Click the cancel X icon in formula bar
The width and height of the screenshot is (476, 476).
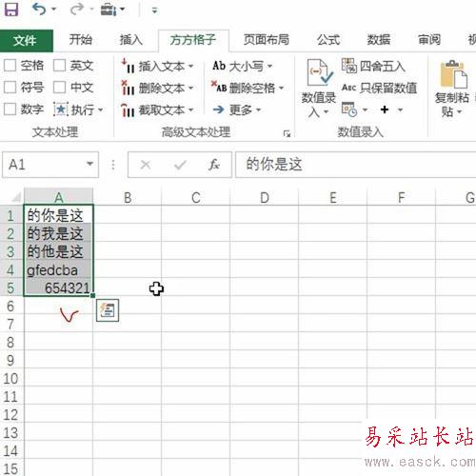146,165
